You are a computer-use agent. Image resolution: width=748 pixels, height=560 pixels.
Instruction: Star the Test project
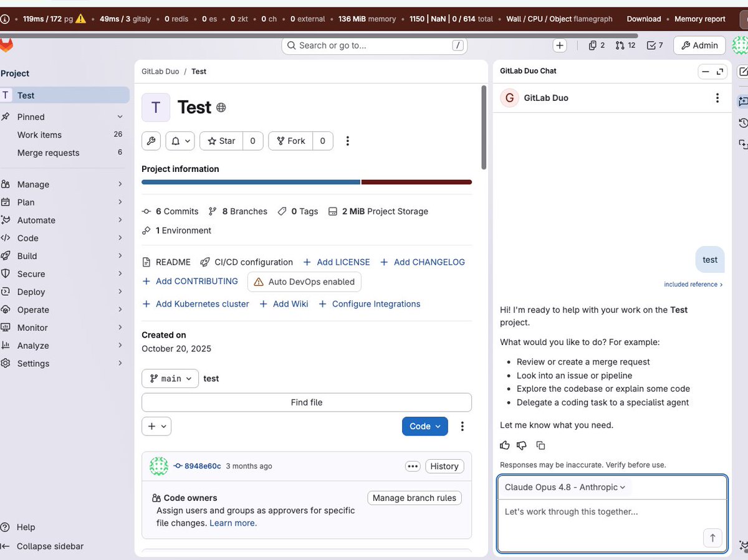point(221,141)
